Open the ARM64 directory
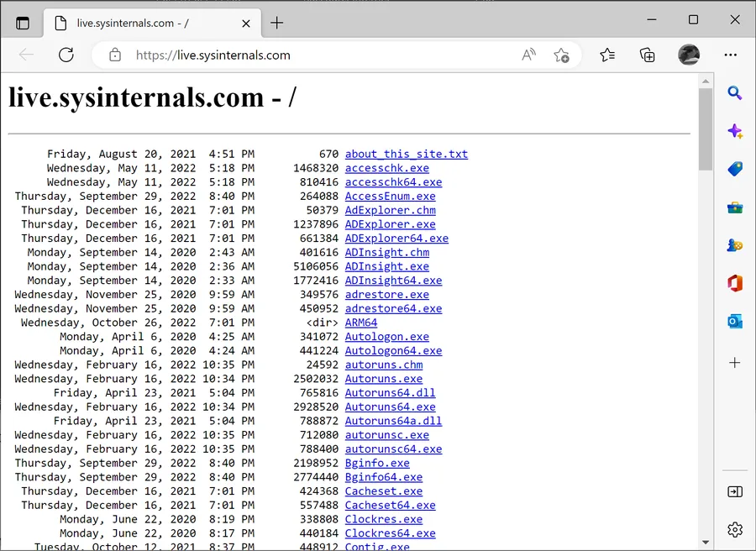756x551 pixels. pos(361,323)
